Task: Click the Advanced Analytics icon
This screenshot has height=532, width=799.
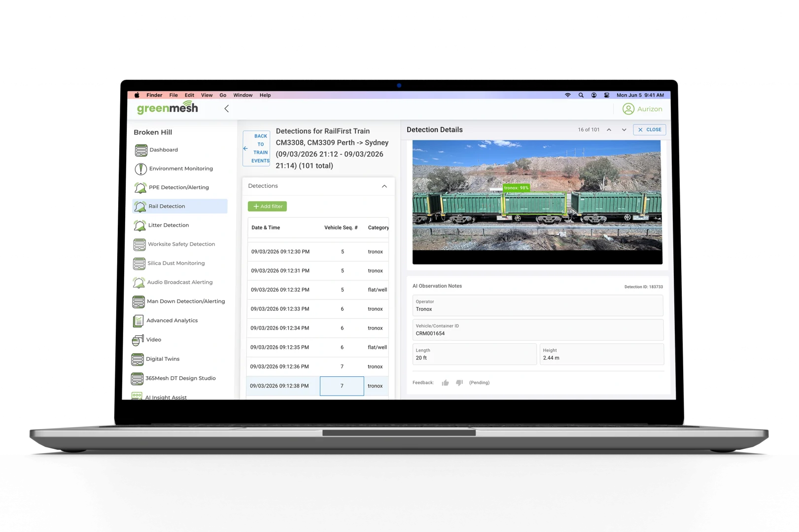Action: pyautogui.click(x=139, y=321)
